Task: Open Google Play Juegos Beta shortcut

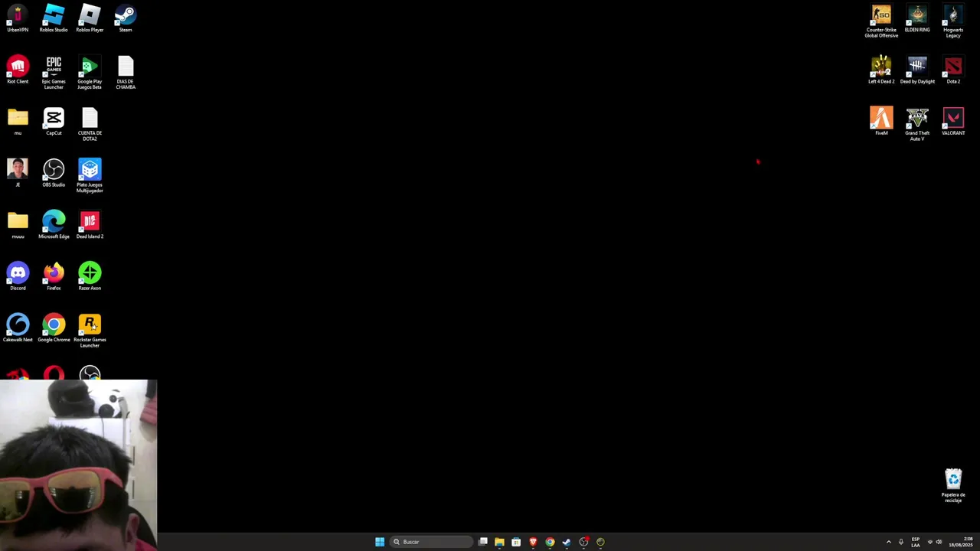Action: click(x=90, y=73)
